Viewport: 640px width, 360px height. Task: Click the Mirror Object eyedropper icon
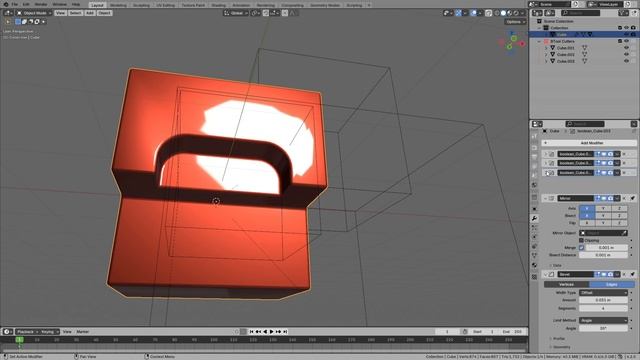(x=624, y=233)
